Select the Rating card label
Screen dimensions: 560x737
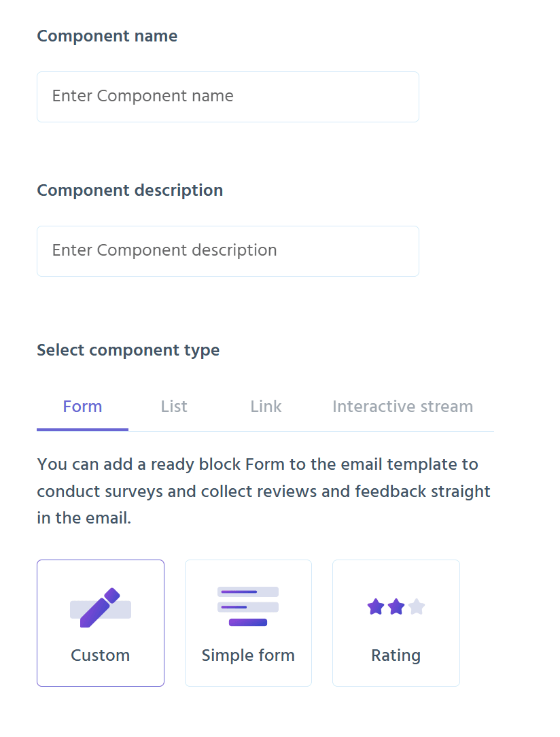(x=396, y=655)
